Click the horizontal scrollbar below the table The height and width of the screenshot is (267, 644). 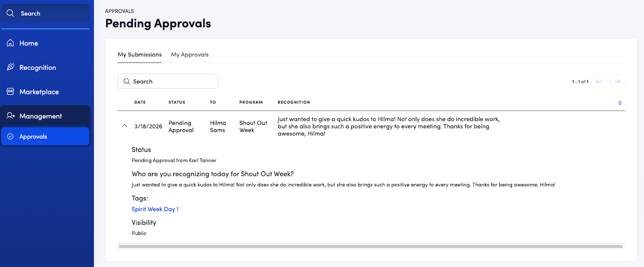click(370, 246)
